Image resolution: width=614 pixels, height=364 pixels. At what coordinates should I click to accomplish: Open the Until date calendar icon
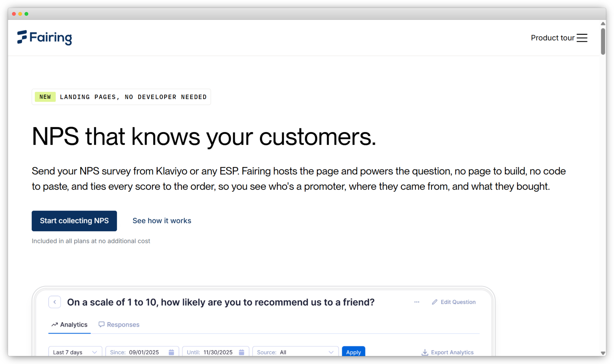pyautogui.click(x=242, y=352)
